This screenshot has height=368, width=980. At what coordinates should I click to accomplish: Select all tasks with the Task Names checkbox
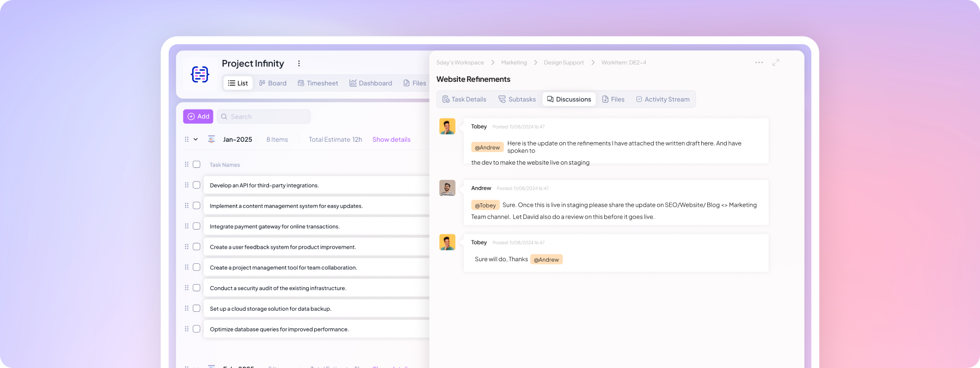click(197, 165)
